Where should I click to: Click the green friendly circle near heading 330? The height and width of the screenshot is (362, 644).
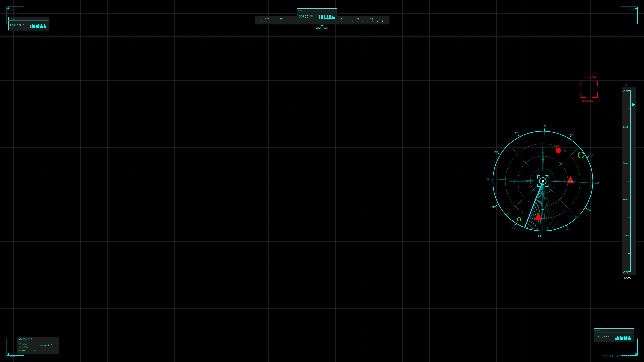[581, 155]
